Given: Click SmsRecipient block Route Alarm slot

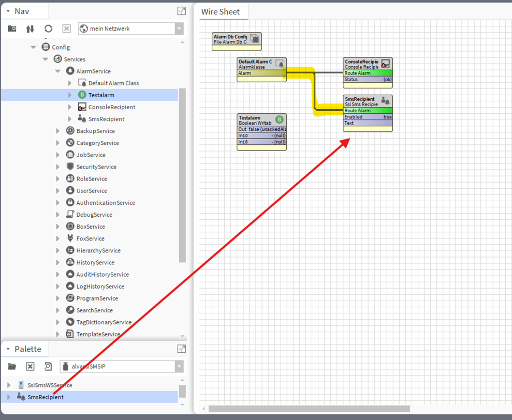Looking at the screenshot, I should 368,111.
